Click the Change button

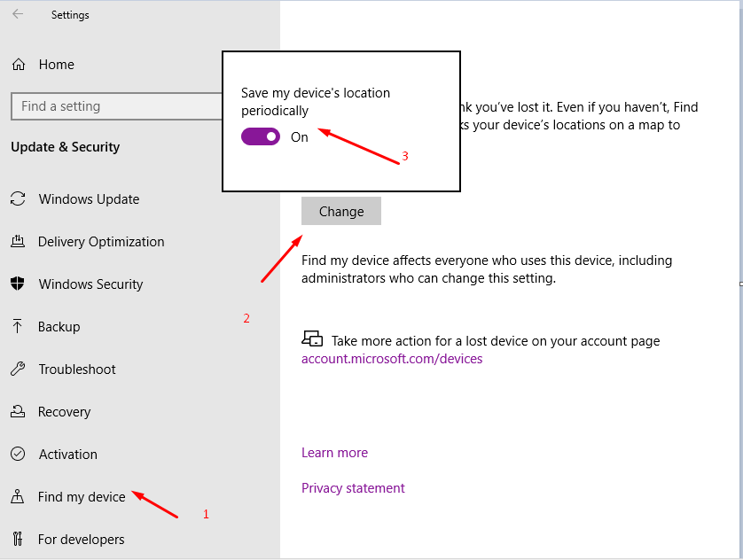[341, 211]
